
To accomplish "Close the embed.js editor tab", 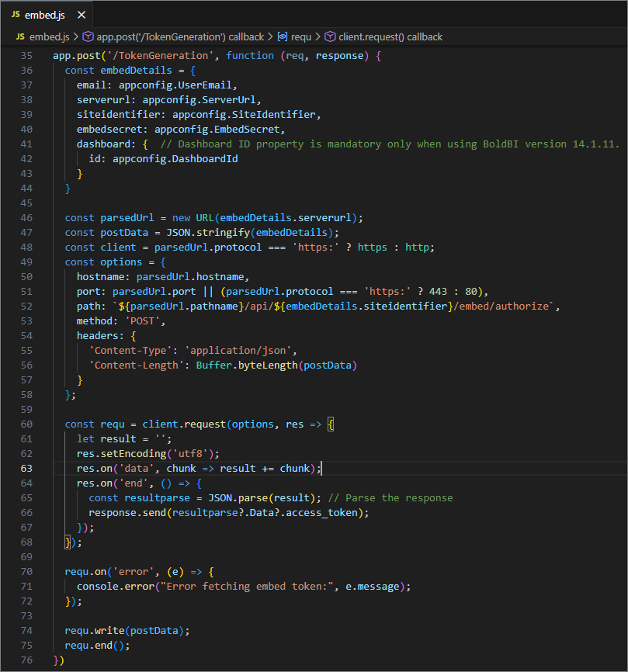I will point(82,15).
